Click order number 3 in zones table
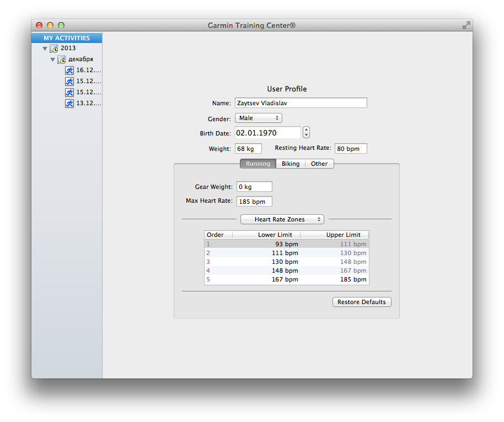 (x=208, y=262)
